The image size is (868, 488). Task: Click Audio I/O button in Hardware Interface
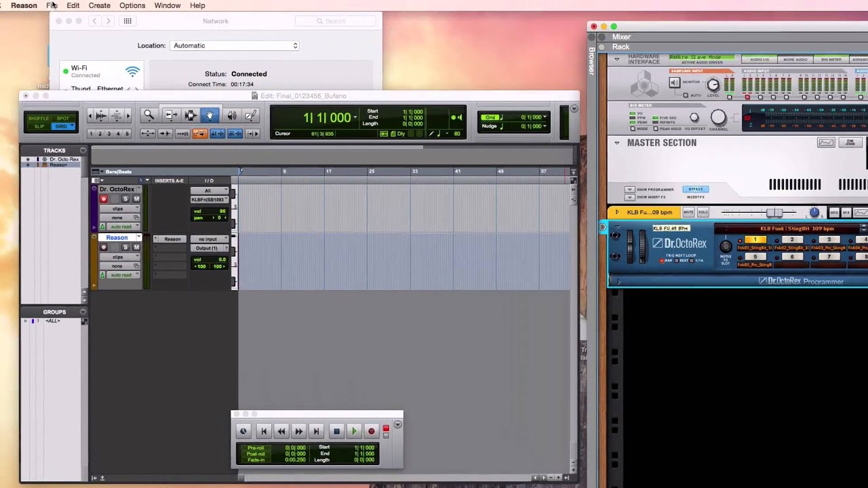[759, 60]
